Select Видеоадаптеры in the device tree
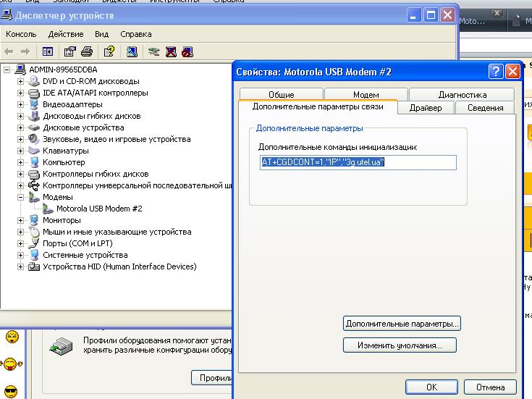This screenshot has width=532, height=399. click(x=72, y=104)
